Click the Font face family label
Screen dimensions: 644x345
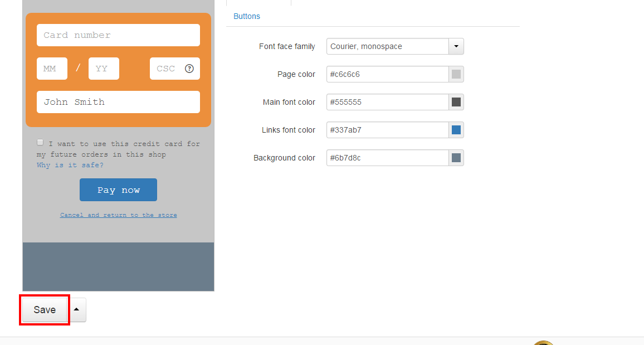tap(287, 46)
